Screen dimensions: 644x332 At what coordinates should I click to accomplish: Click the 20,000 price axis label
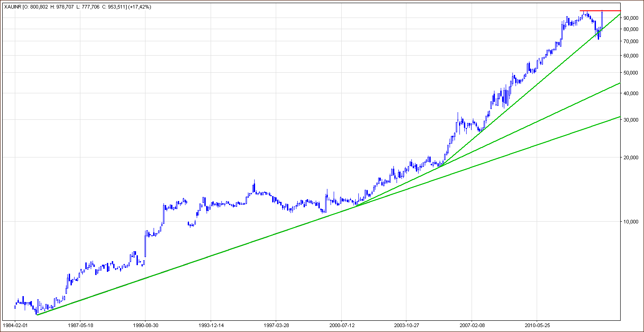(x=631, y=157)
